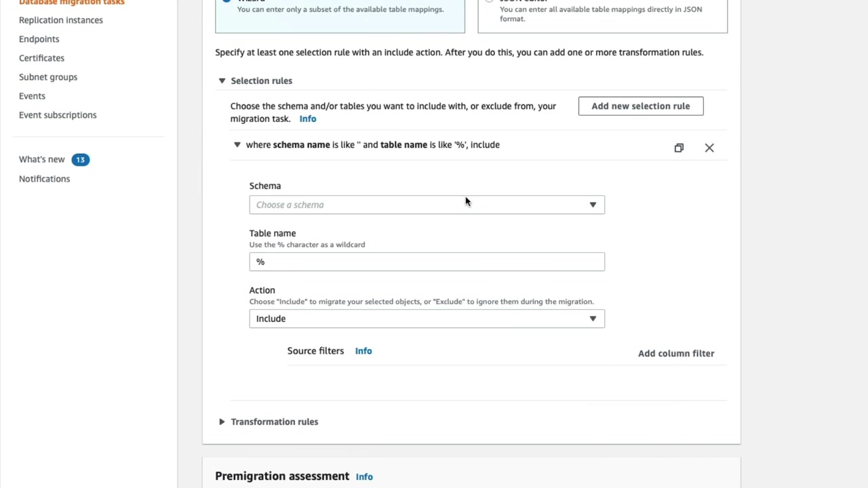The width and height of the screenshot is (868, 488).
Task: Select the JSON editor mode card
Action: 602,15
